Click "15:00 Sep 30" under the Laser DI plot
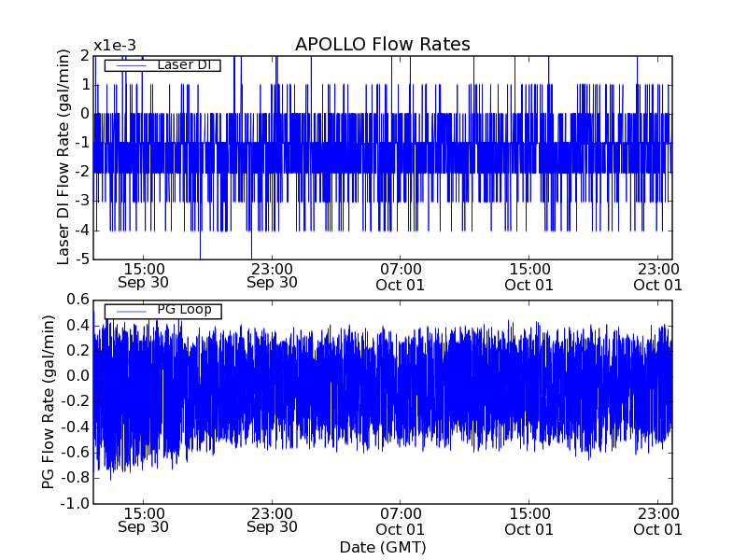Image resolution: width=747 pixels, height=560 pixels. tap(144, 276)
